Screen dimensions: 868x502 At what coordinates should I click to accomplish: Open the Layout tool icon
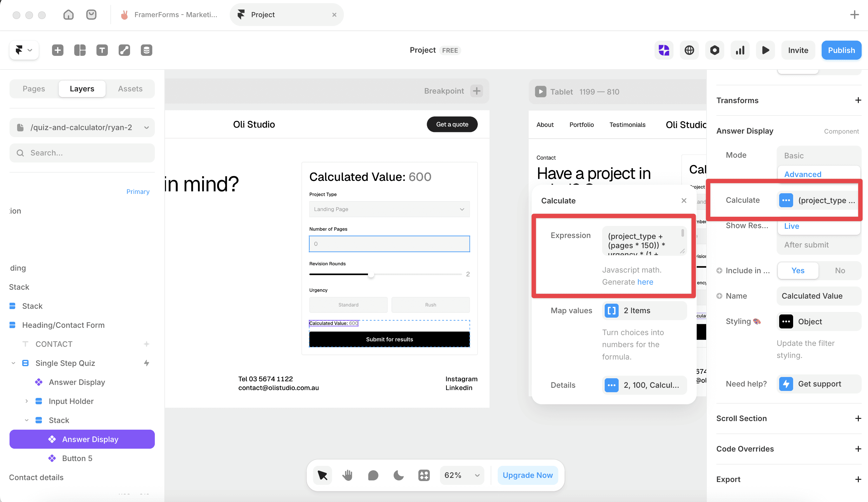pyautogui.click(x=80, y=50)
